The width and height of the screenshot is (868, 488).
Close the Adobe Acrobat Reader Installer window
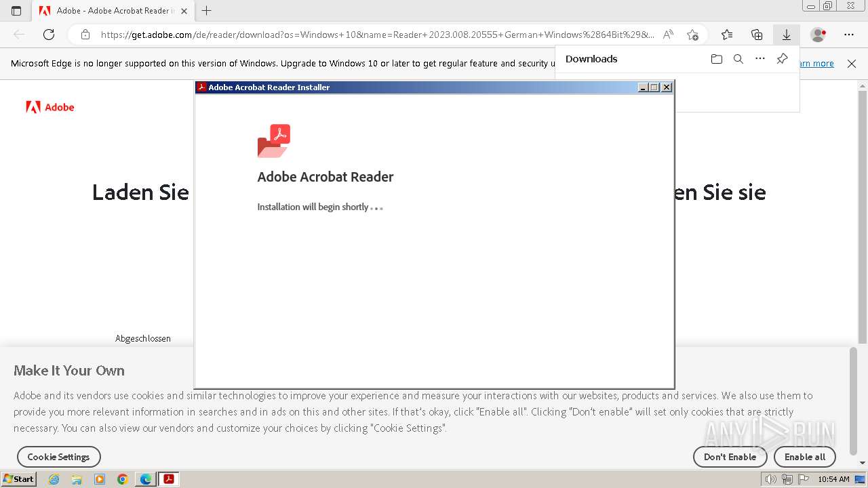[x=667, y=87]
